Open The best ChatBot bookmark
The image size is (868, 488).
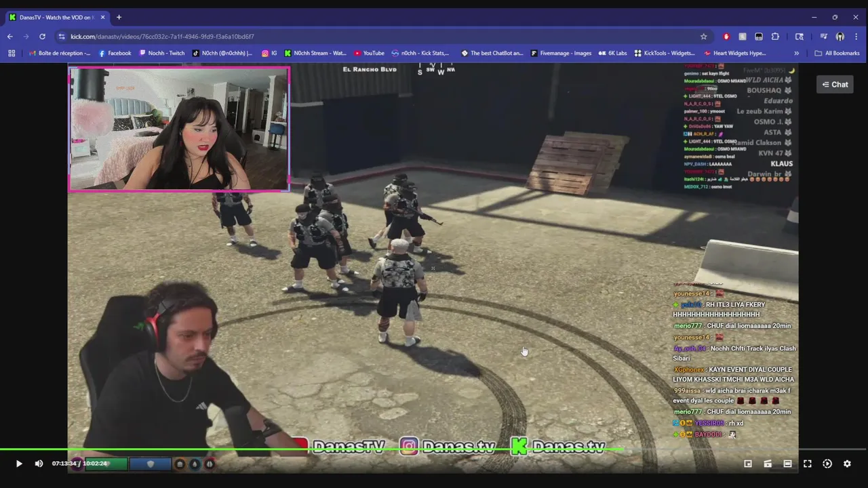[492, 53]
